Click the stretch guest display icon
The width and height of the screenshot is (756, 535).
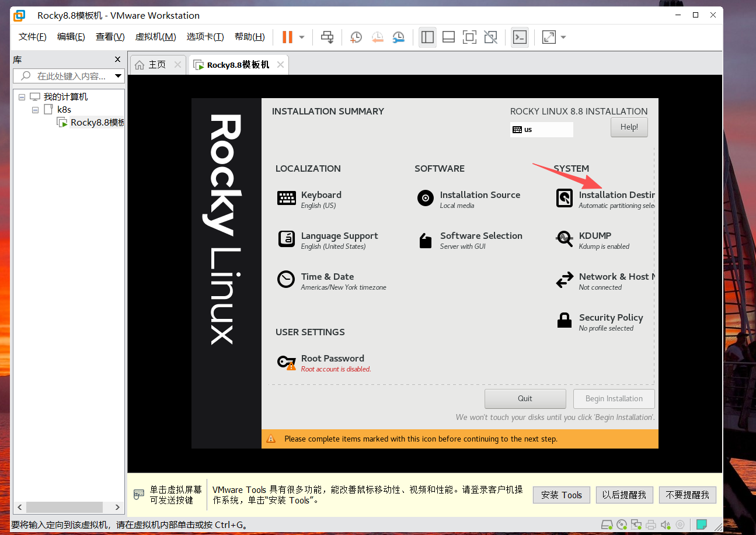(x=549, y=37)
